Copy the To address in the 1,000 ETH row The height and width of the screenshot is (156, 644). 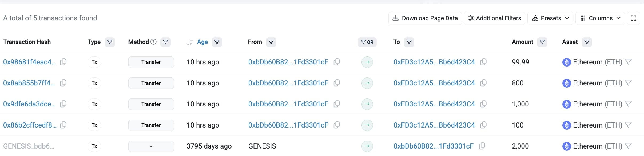tap(483, 104)
